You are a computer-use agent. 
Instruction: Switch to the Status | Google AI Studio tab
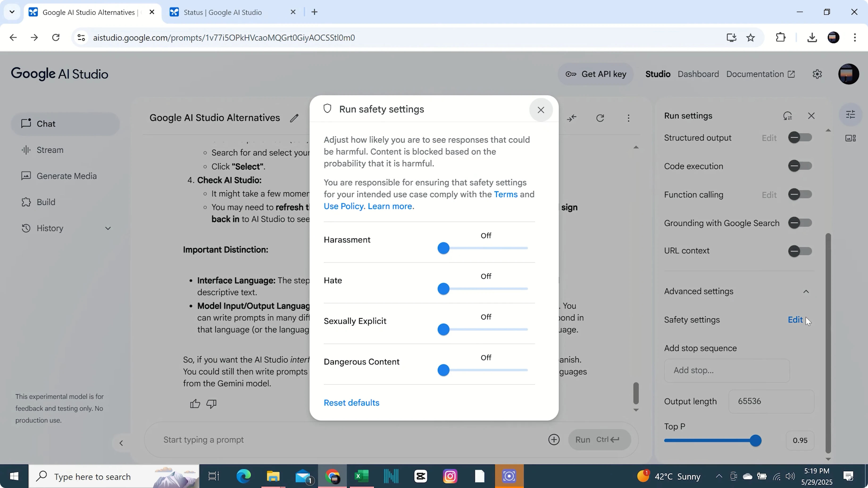[222, 12]
